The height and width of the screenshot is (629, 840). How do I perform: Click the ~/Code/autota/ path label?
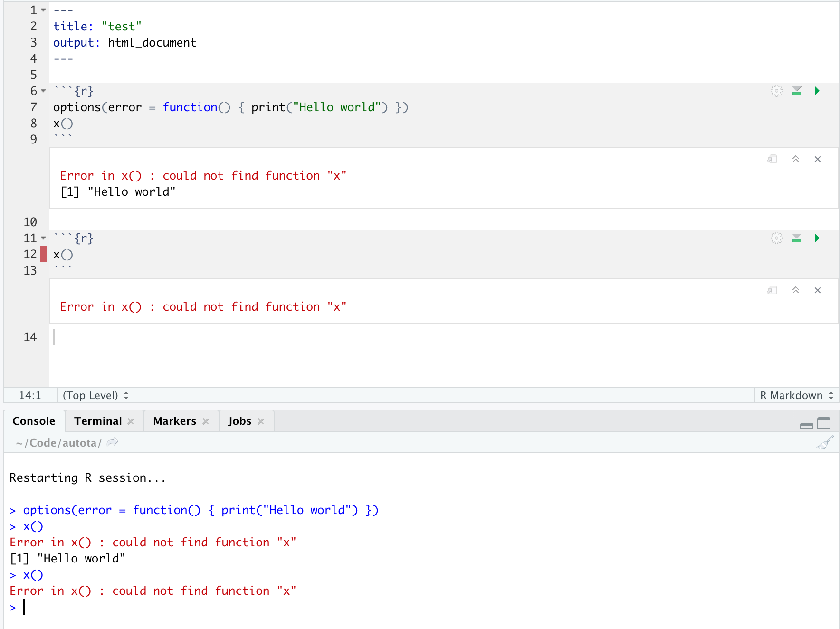point(59,443)
